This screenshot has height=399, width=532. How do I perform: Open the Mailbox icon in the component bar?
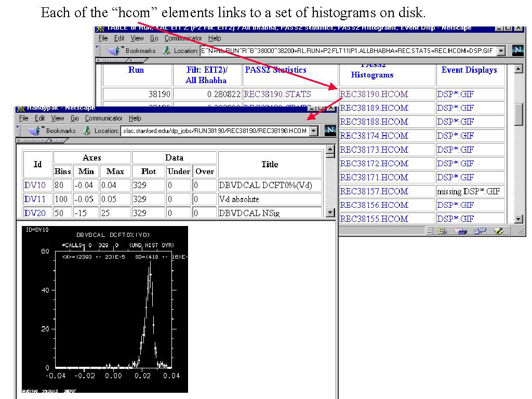(x=460, y=231)
